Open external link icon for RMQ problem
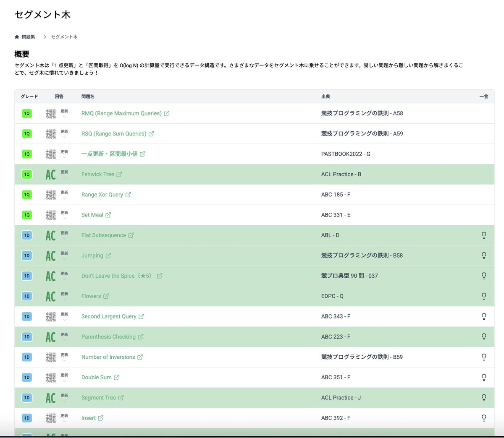The height and width of the screenshot is (438, 504). point(166,113)
